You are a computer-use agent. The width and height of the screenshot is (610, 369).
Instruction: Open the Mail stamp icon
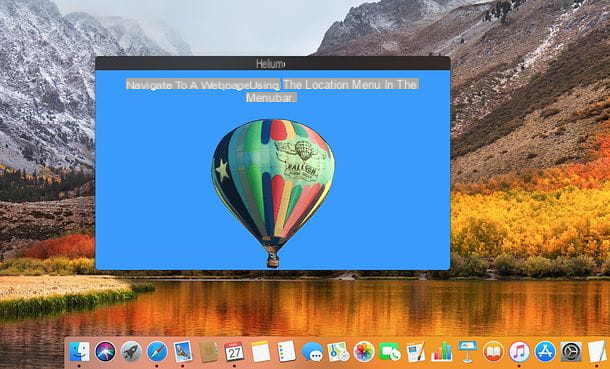click(x=183, y=351)
